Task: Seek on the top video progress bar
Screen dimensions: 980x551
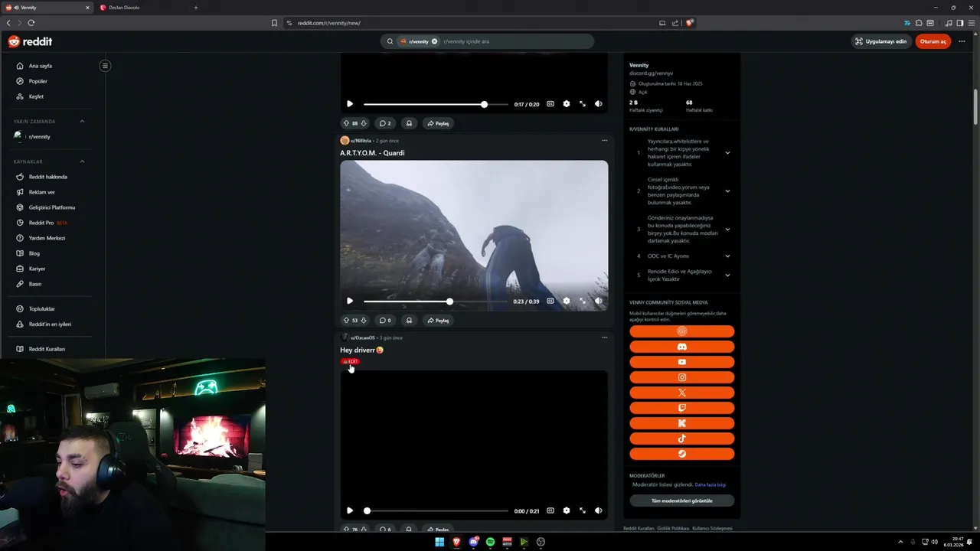Action: pyautogui.click(x=436, y=104)
